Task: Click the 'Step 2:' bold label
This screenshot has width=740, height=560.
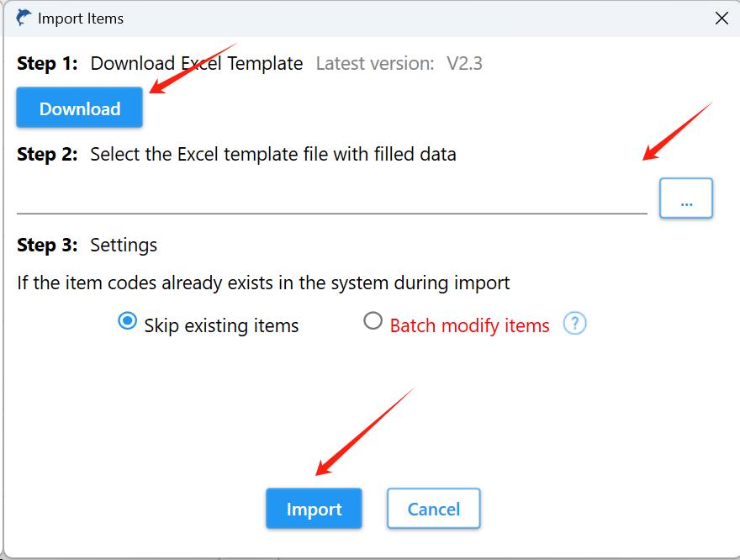Action: point(47,154)
